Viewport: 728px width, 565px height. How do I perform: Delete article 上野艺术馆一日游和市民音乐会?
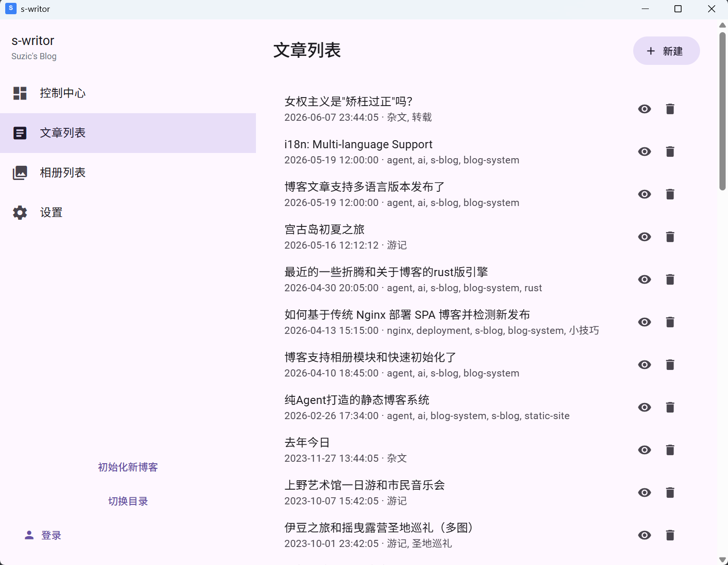[x=670, y=493]
